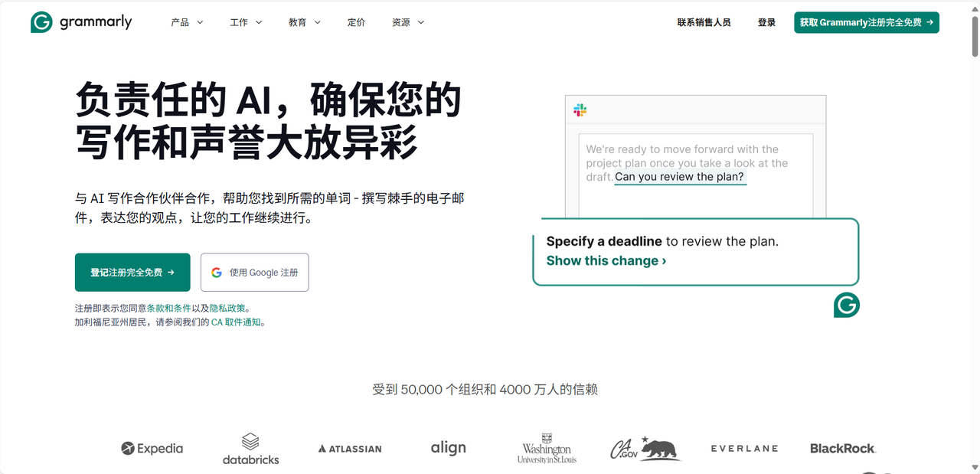
Task: Sign up with 使用 Google 注册 button
Action: [x=255, y=273]
